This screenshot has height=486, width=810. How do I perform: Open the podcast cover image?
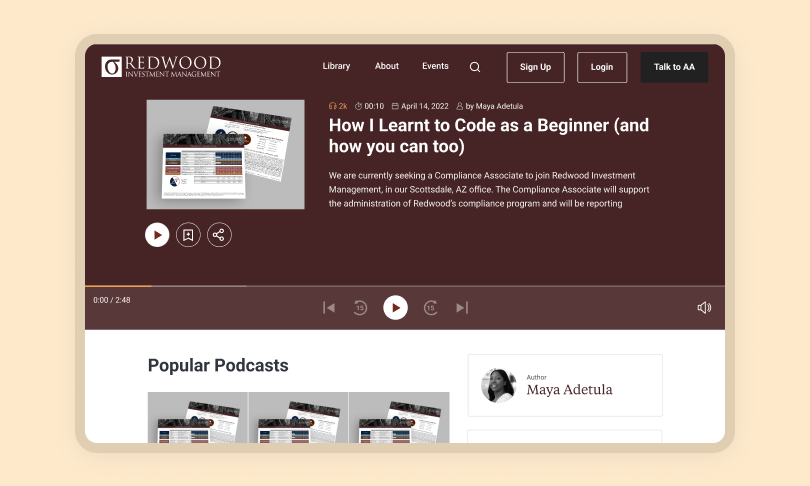[x=226, y=154]
